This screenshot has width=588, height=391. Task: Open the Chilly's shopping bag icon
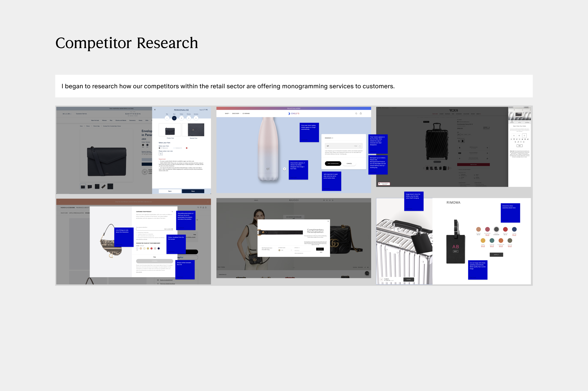[x=361, y=113]
